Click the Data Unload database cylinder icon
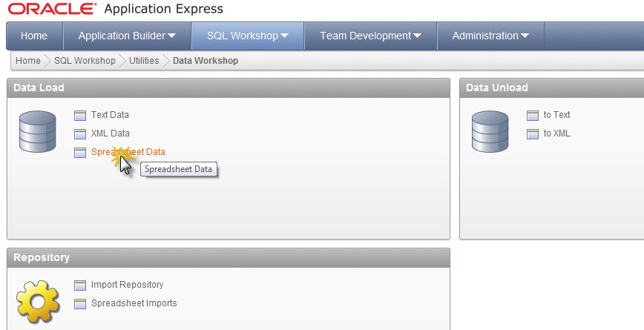The image size is (644, 330). coord(490,131)
